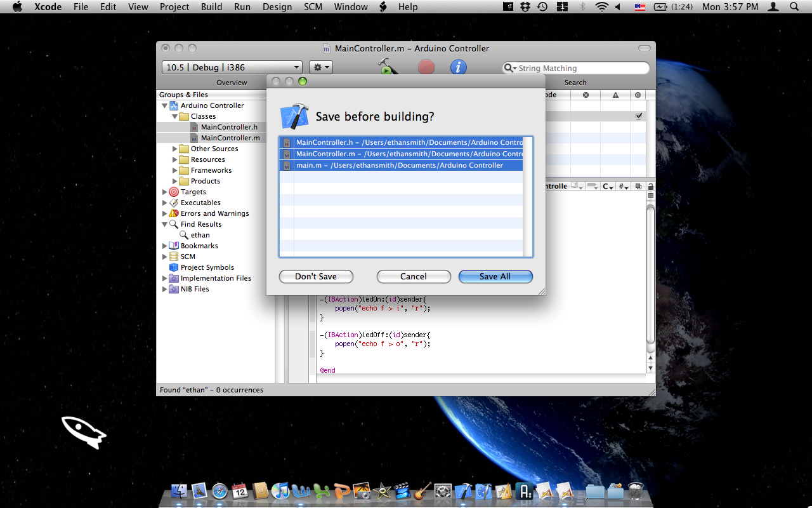Sort by the target membership column header
The height and width of the screenshot is (508, 812).
638,95
